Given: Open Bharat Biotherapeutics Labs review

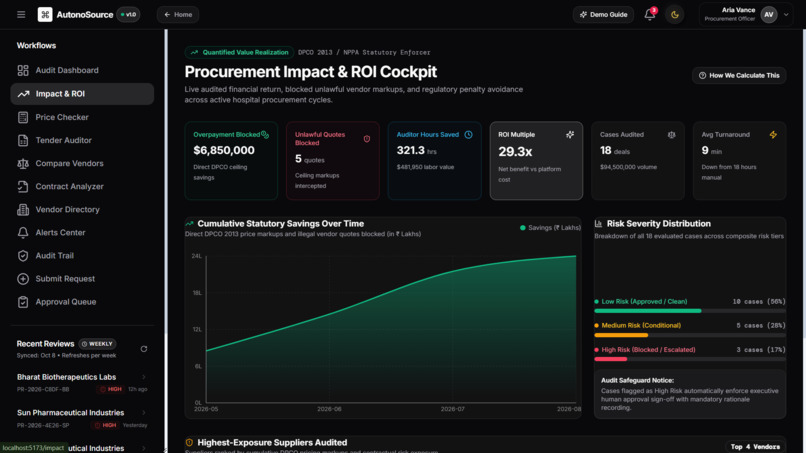Looking at the screenshot, I should pos(82,383).
